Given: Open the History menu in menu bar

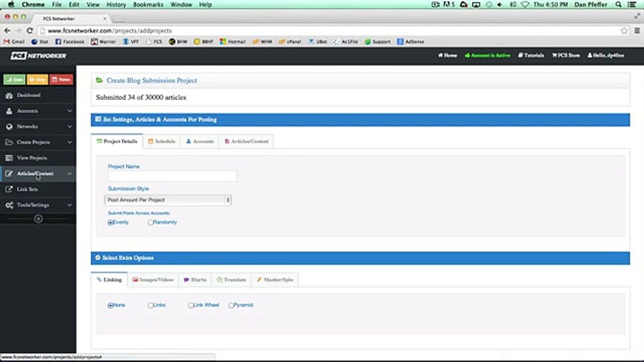Looking at the screenshot, I should 116,5.
